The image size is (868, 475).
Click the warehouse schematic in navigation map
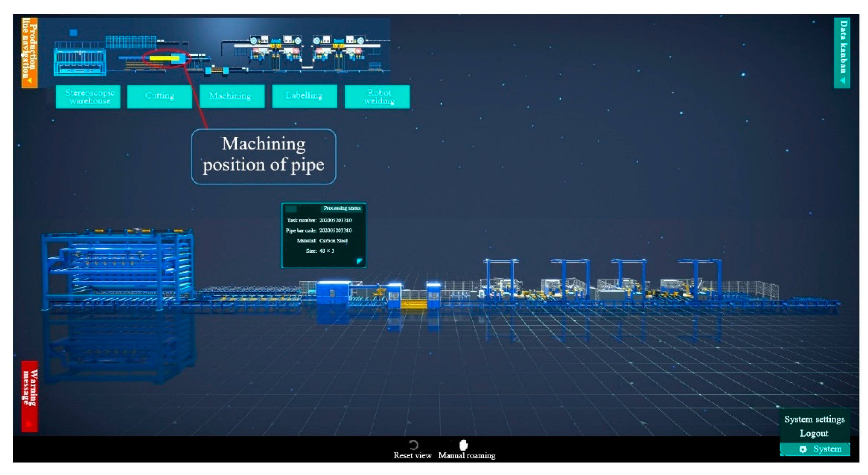point(80,62)
